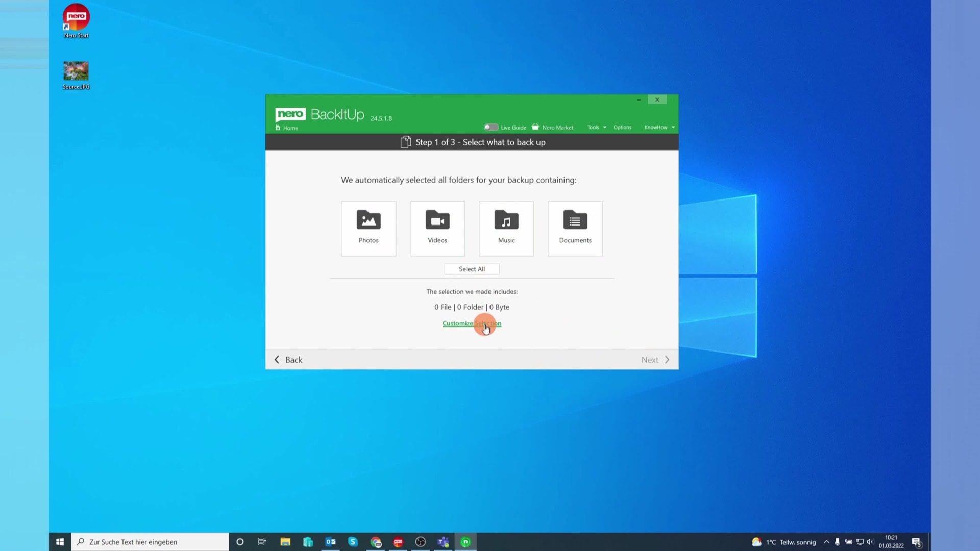Open the network tray icon

pos(860,542)
